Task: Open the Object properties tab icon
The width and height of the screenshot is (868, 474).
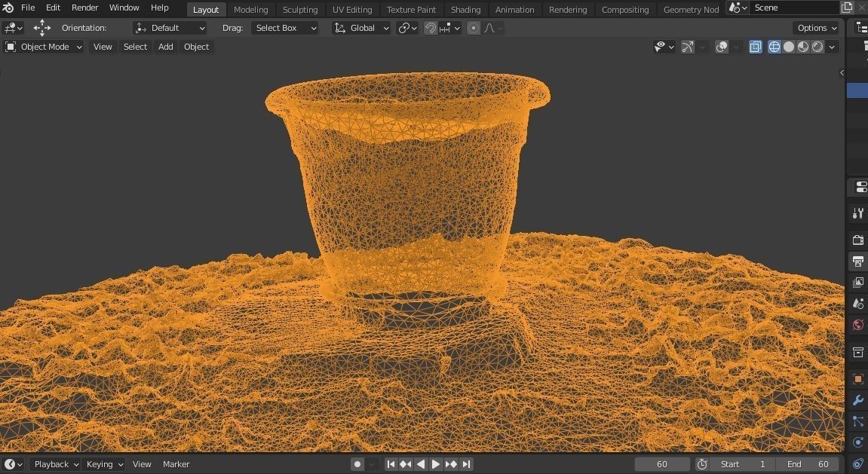Action: pyautogui.click(x=858, y=379)
